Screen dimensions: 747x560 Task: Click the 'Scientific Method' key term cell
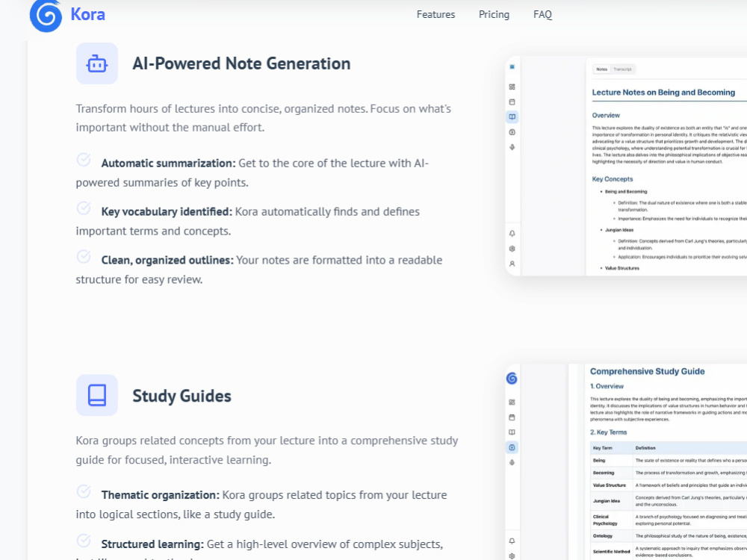point(611,552)
